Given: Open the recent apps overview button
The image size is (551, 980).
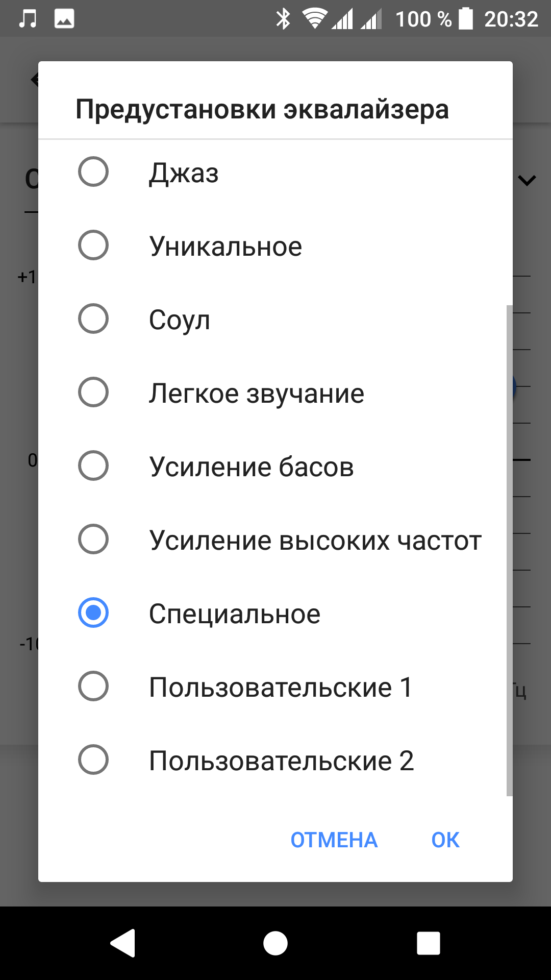Looking at the screenshot, I should click(428, 943).
